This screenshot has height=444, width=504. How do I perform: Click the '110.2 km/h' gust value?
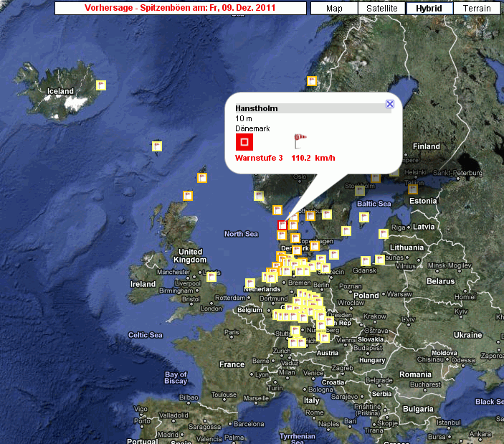coord(313,158)
